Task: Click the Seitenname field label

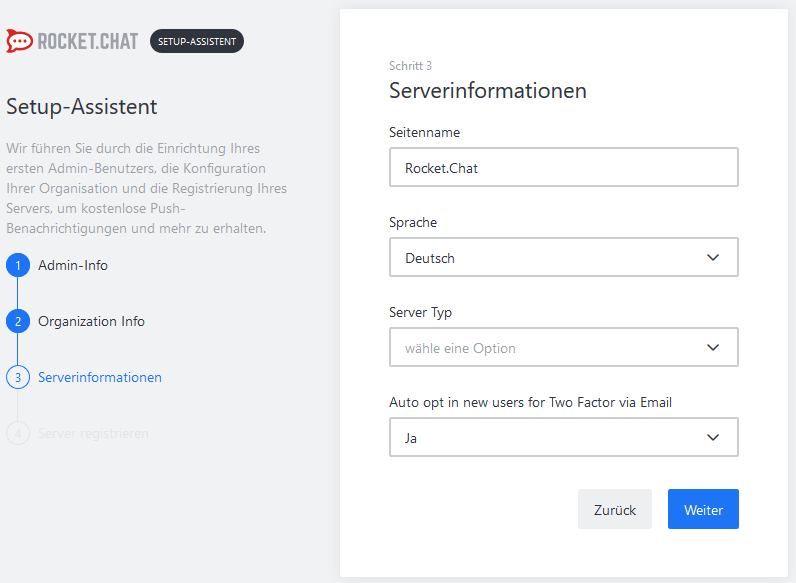Action: [424, 133]
